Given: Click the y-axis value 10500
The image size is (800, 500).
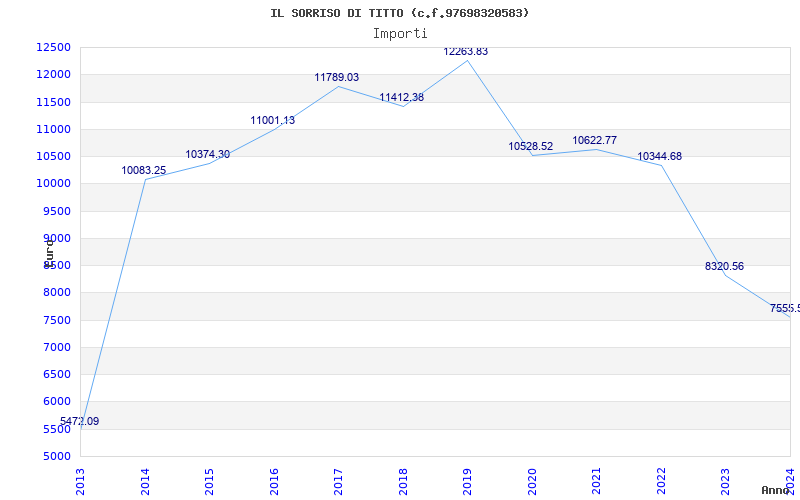Looking at the screenshot, I should (53, 156).
